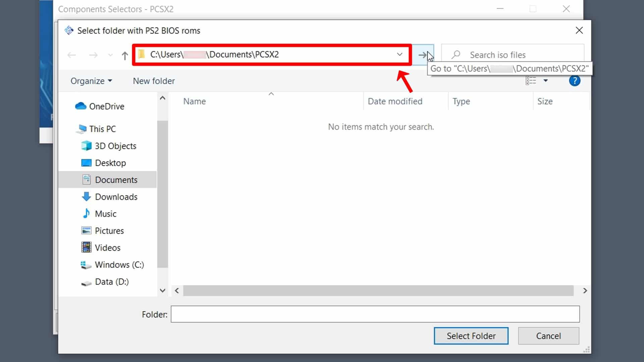This screenshot has height=362, width=644.
Task: Go up one folder level
Action: pyautogui.click(x=125, y=55)
